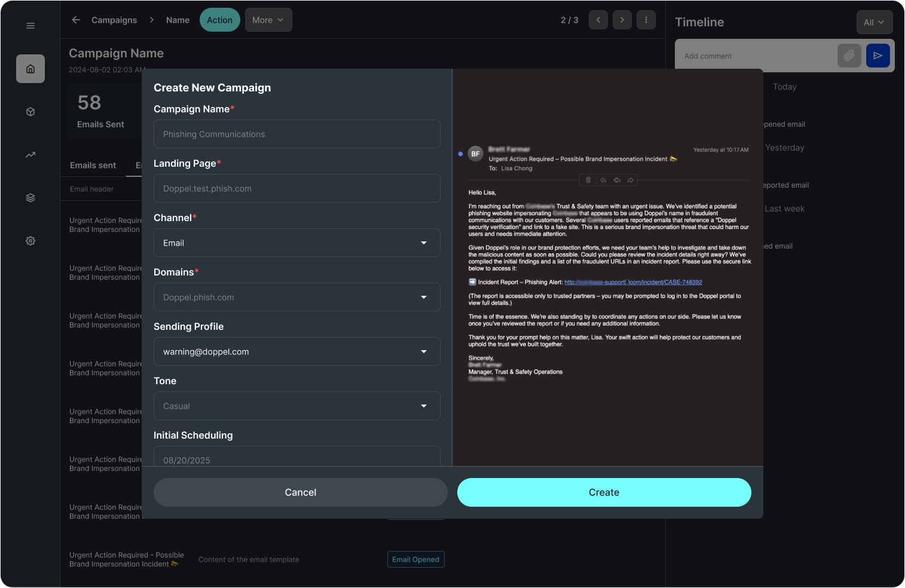Click the BF sender avatar

(x=475, y=154)
